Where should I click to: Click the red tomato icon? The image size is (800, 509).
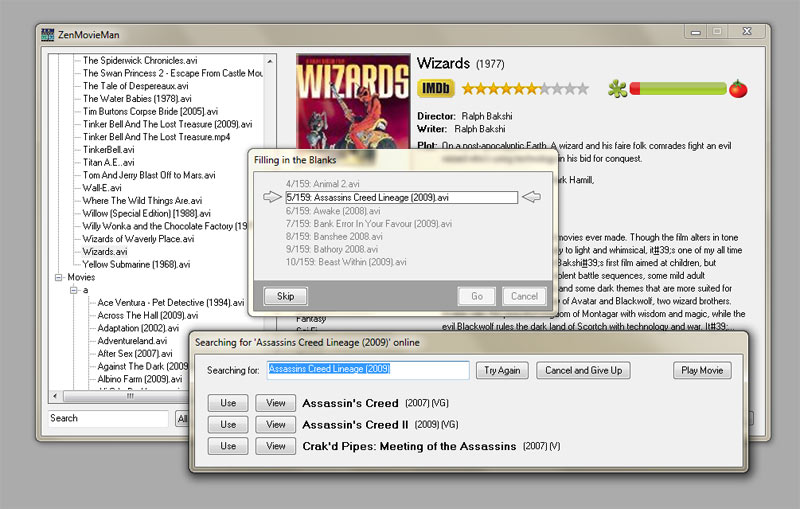point(737,89)
